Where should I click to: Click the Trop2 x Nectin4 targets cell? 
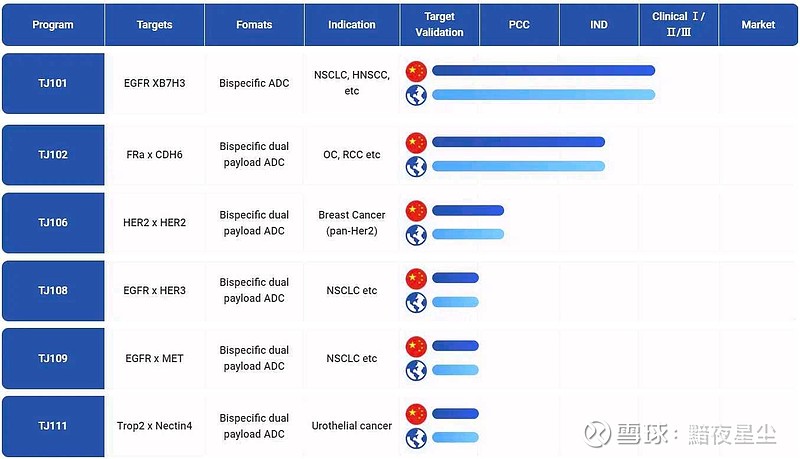(x=154, y=426)
